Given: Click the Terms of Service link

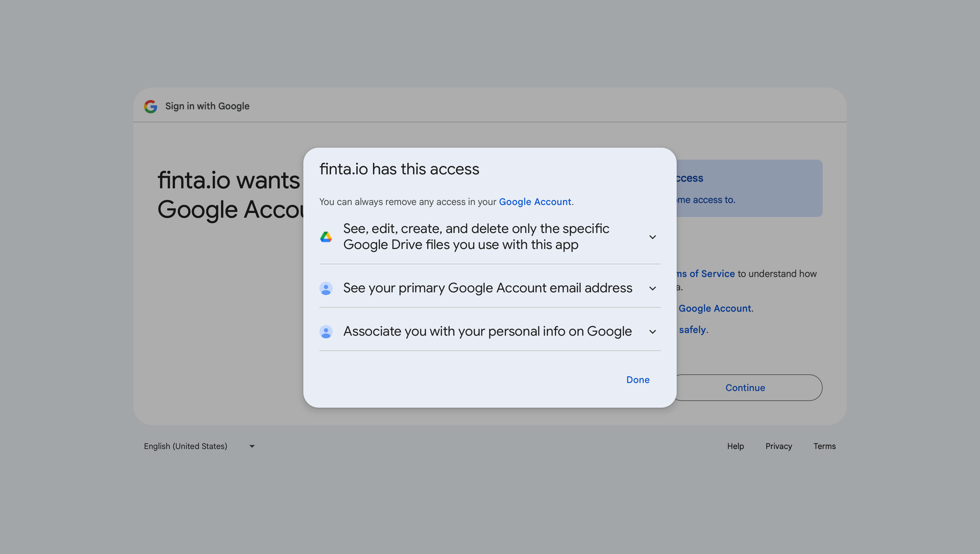Looking at the screenshot, I should 706,274.
